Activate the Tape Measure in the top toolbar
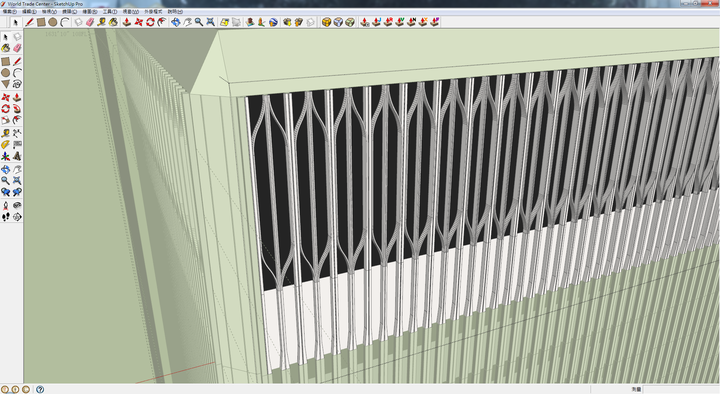 tap(101, 22)
